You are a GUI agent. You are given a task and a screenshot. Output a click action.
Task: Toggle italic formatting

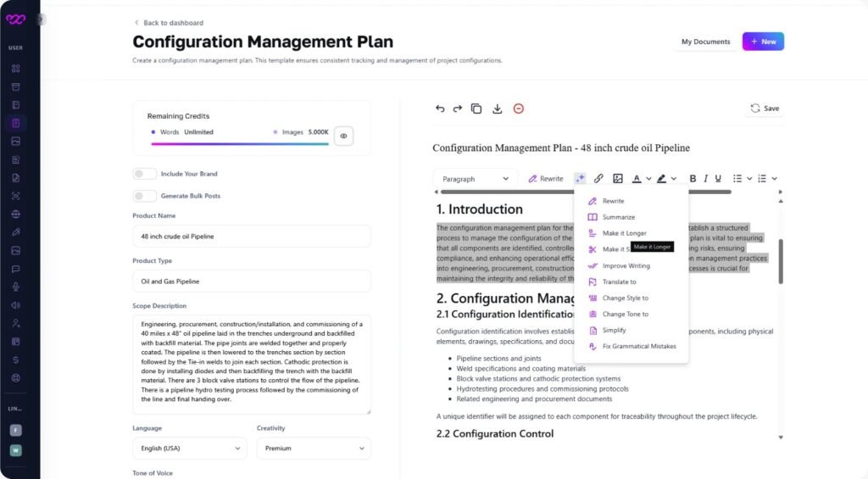pos(705,178)
